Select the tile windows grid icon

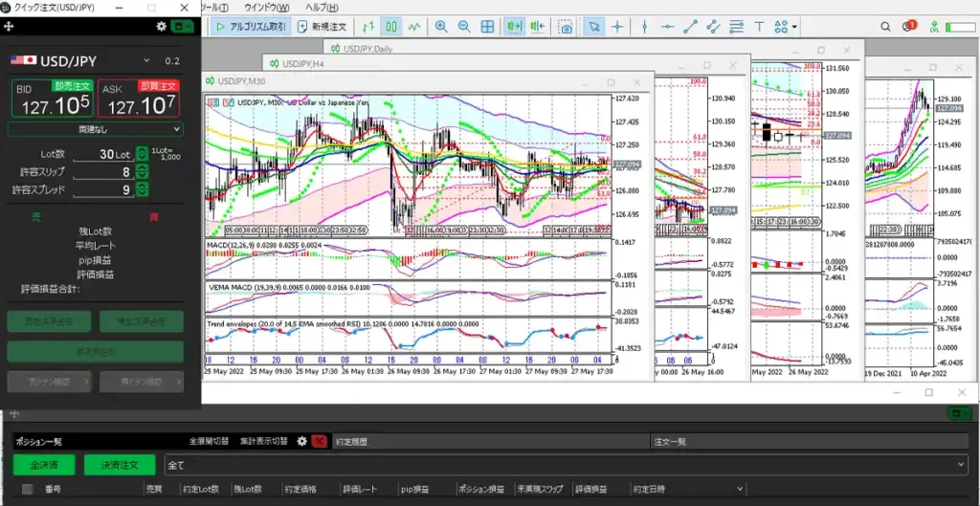tap(488, 27)
